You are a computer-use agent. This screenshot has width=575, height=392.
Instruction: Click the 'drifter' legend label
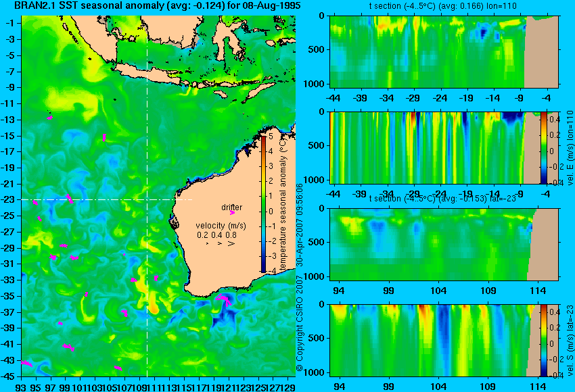point(232,207)
